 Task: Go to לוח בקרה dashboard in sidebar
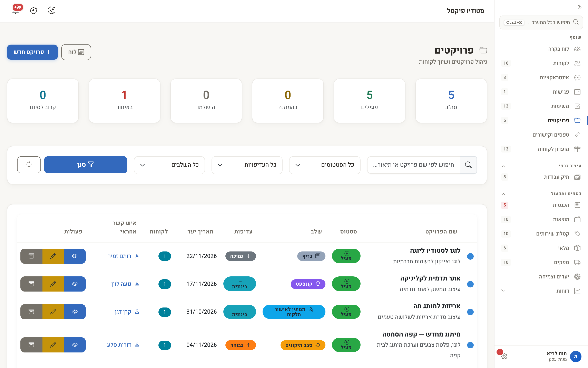pyautogui.click(x=541, y=49)
